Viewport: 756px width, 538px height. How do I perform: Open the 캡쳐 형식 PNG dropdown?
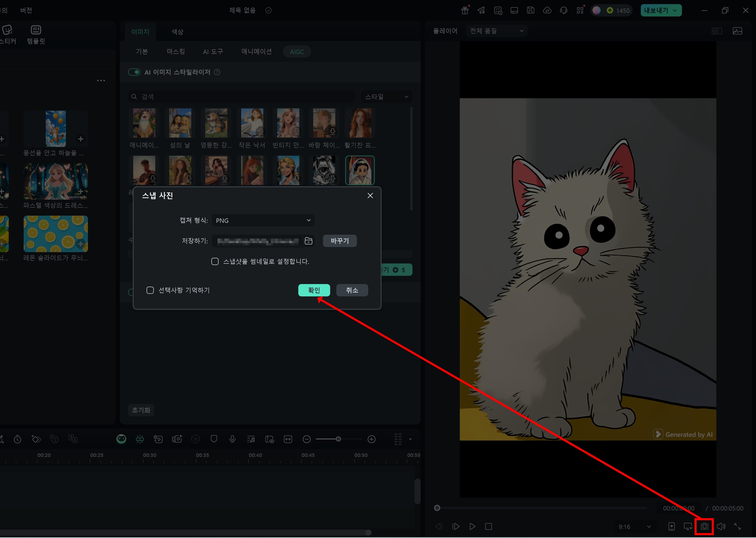click(x=263, y=220)
